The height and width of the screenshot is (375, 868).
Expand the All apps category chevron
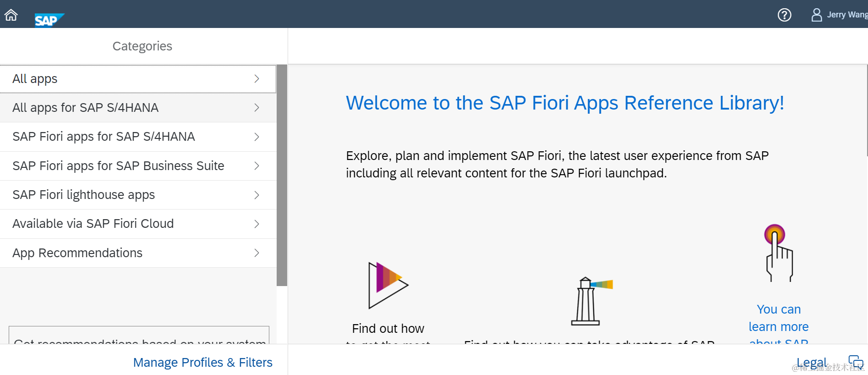257,79
